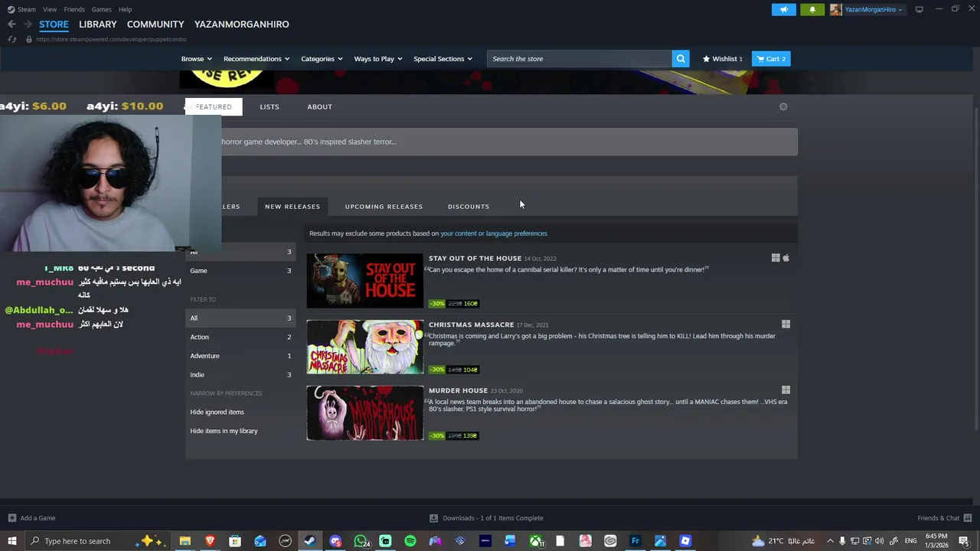Open the Murder House game thumbnail
Screen dimensions: 980x551
point(364,413)
